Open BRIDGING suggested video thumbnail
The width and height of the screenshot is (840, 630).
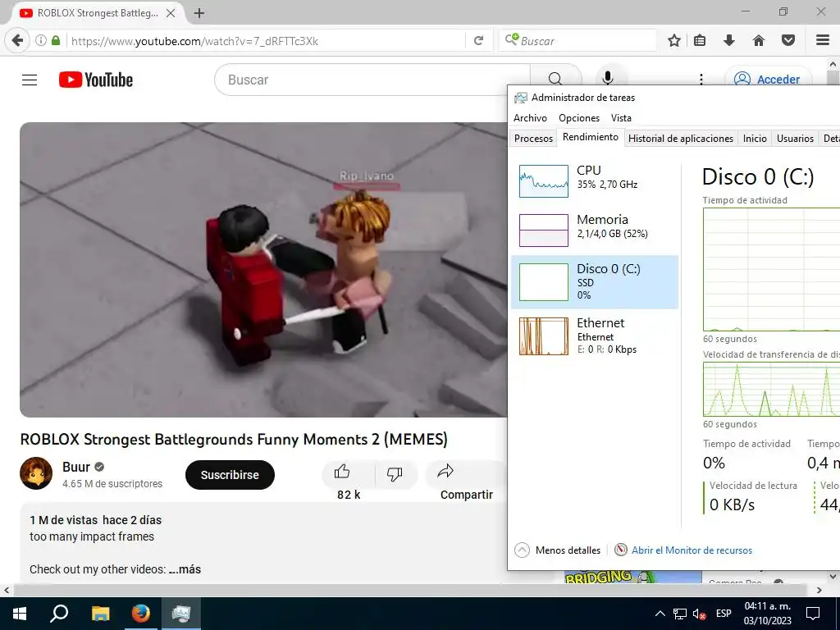(632, 577)
